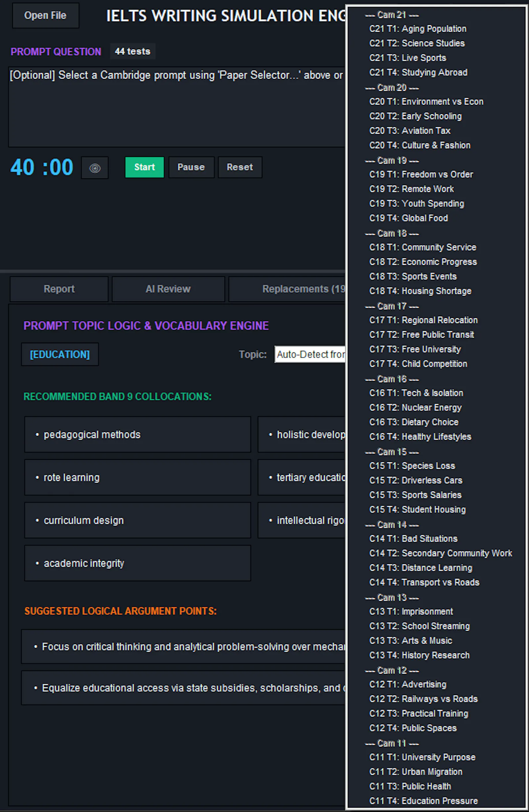Click the [EDUCATION] topic tag

pyautogui.click(x=60, y=354)
